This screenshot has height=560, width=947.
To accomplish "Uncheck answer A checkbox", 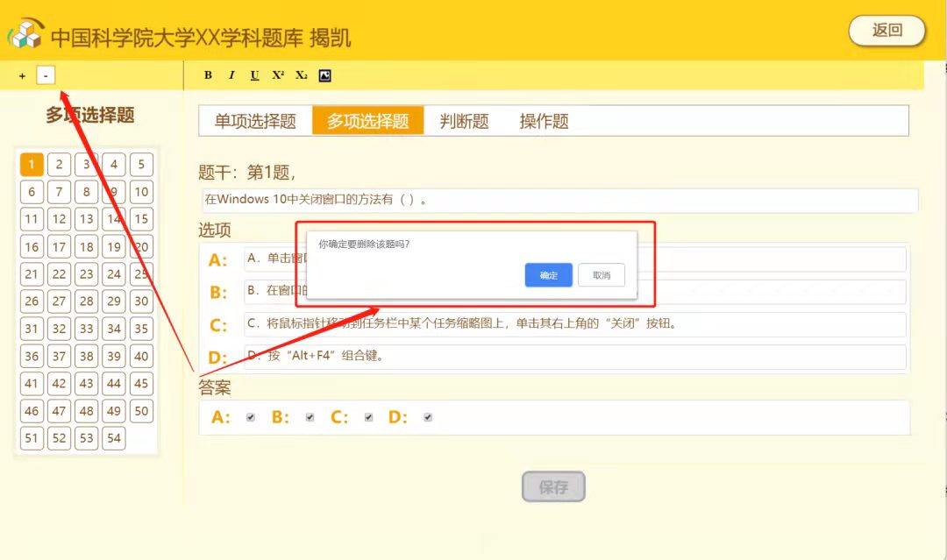I will coord(251,417).
